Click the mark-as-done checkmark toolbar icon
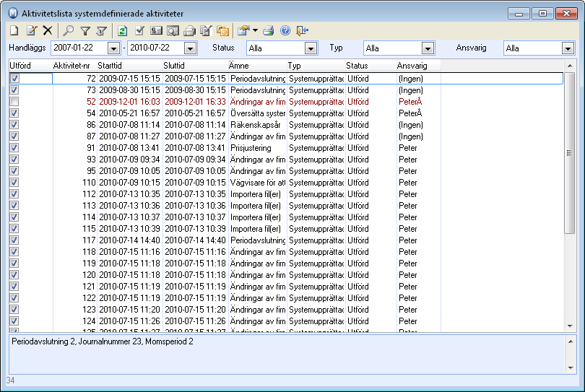This screenshot has width=585, height=392. point(139,30)
